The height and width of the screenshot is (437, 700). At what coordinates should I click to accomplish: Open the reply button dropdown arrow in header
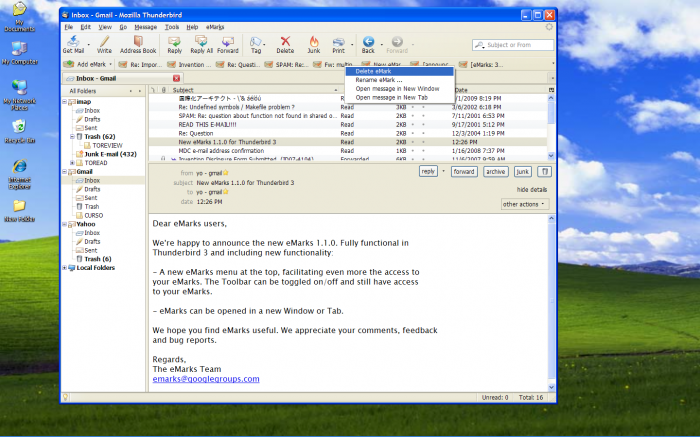pyautogui.click(x=443, y=171)
